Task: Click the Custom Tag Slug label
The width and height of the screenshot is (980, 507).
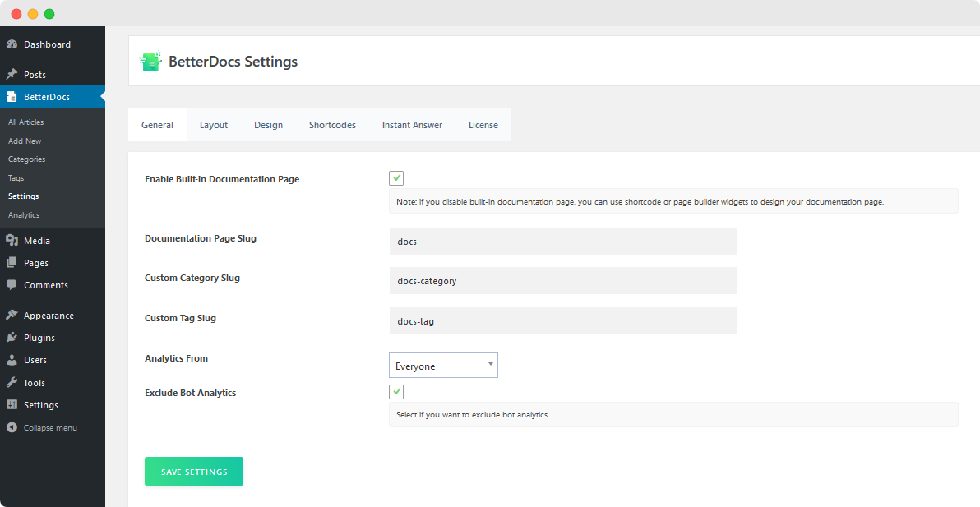Action: tap(180, 318)
